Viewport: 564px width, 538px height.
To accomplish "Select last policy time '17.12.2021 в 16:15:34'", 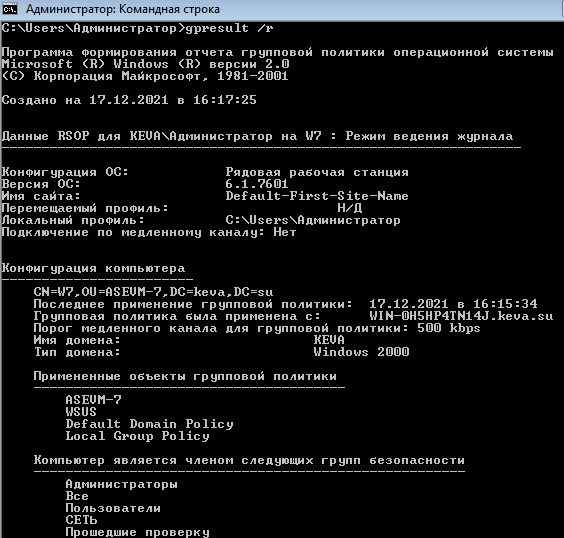I will [453, 304].
